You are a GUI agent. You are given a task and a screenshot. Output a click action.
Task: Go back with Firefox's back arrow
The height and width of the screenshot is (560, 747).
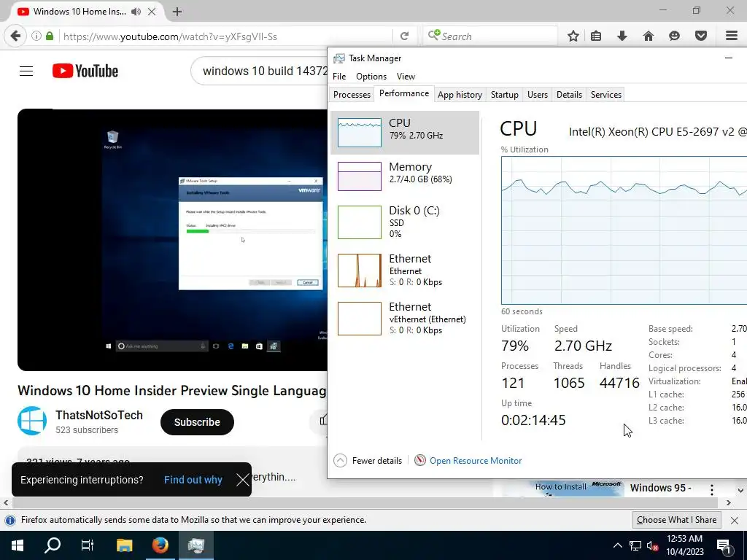pyautogui.click(x=15, y=36)
